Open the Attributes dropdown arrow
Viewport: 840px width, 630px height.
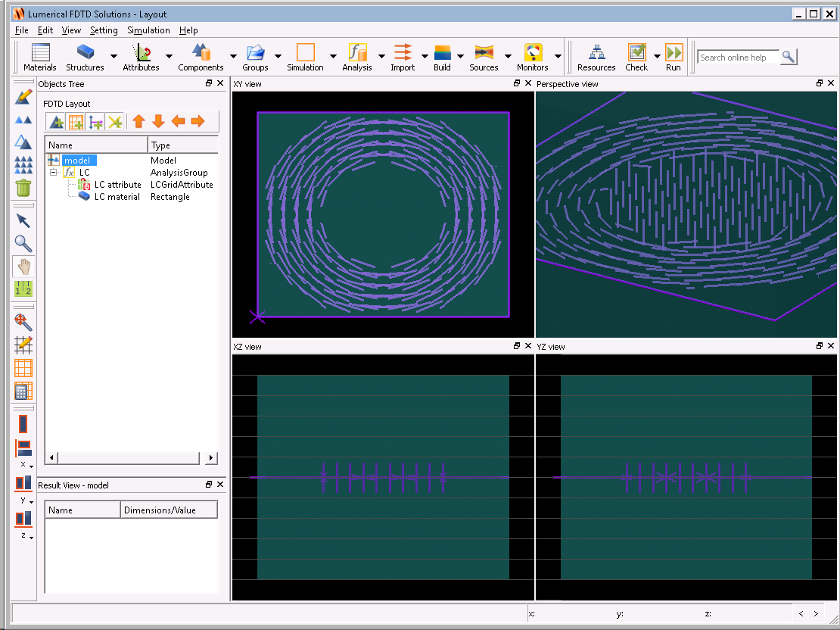coord(170,56)
